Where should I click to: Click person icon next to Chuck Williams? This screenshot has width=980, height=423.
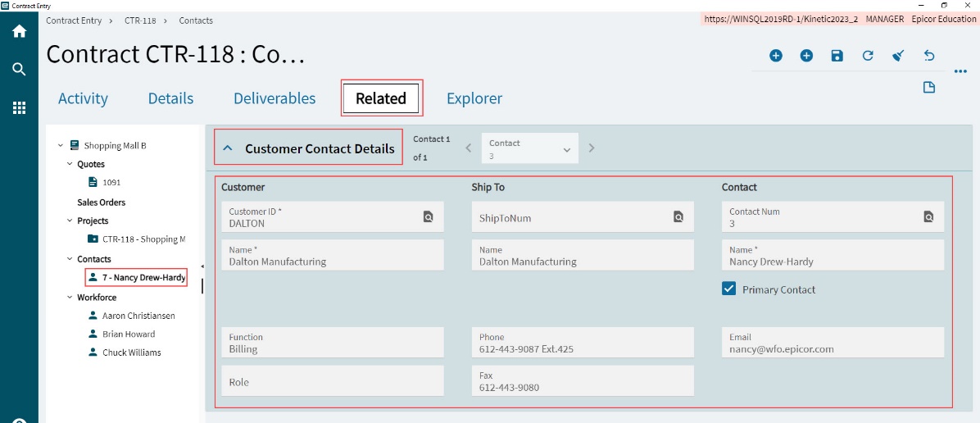coord(93,352)
